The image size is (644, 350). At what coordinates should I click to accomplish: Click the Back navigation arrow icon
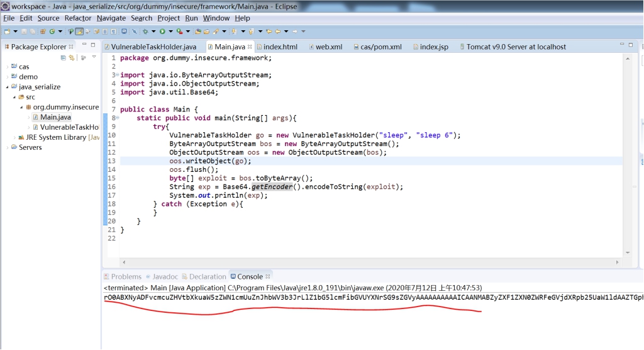tap(277, 31)
